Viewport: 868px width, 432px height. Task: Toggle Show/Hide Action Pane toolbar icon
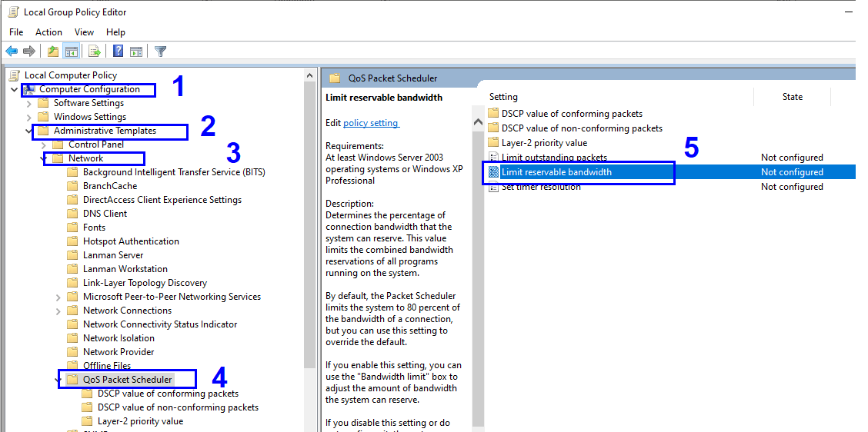tap(136, 52)
